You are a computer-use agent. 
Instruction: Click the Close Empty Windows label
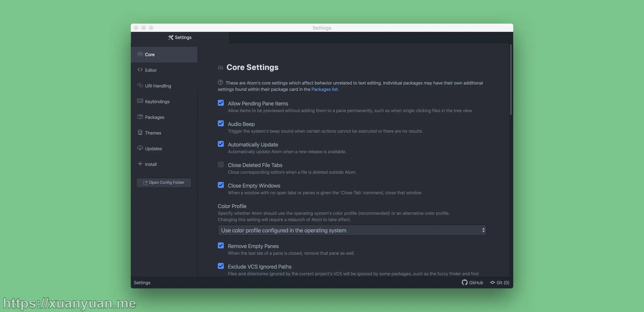[254, 186]
